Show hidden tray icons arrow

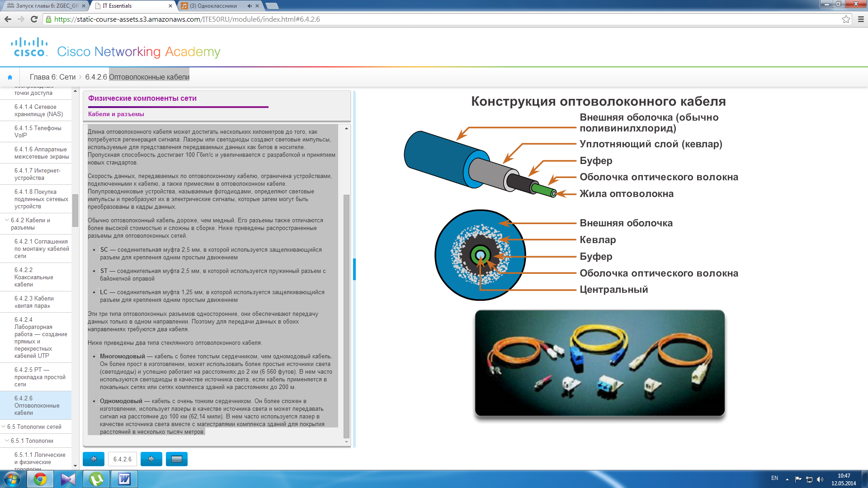787,479
